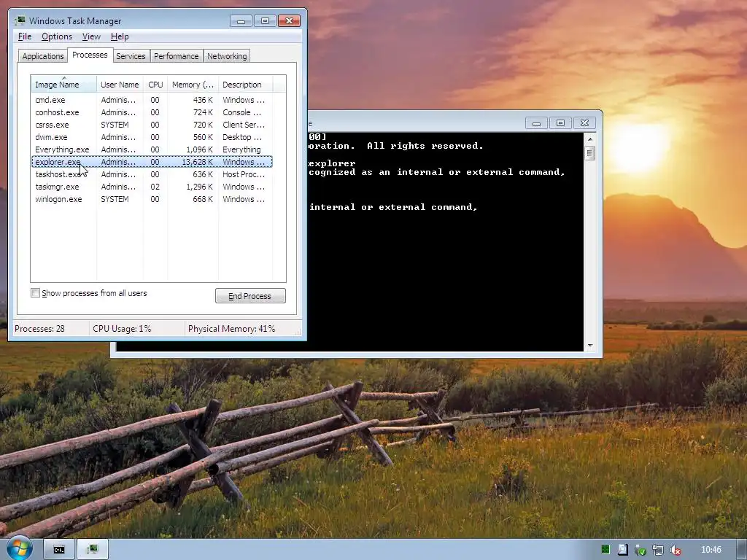Viewport: 747px width, 560px height.
Task: Close the Windows Task Manager window
Action: 289,20
